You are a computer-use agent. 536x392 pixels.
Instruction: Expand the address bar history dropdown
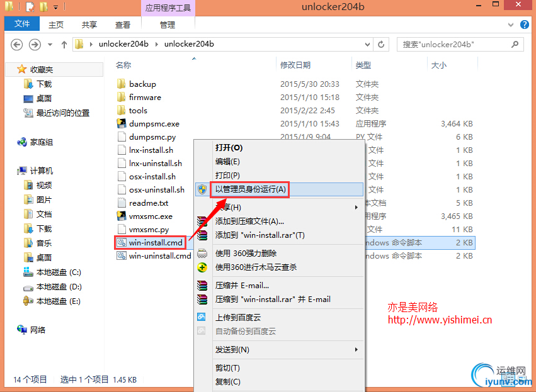[x=367, y=45]
